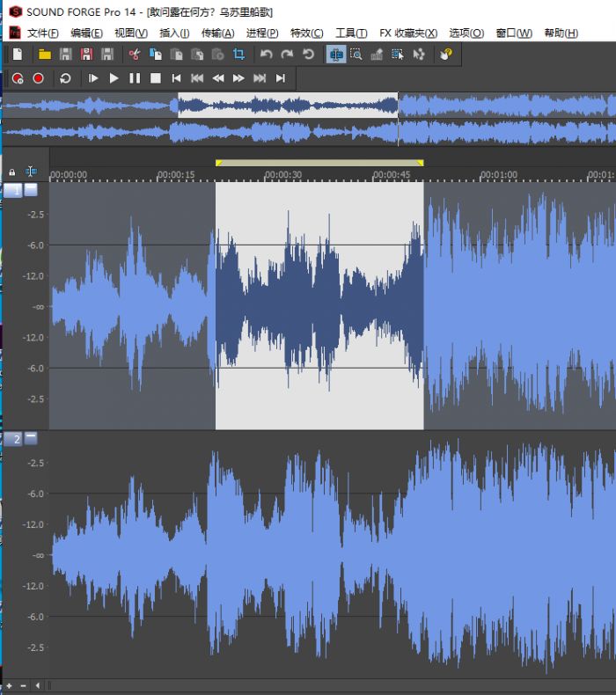This screenshot has height=695, width=616.
Task: Go to the start of the file
Action: (176, 78)
